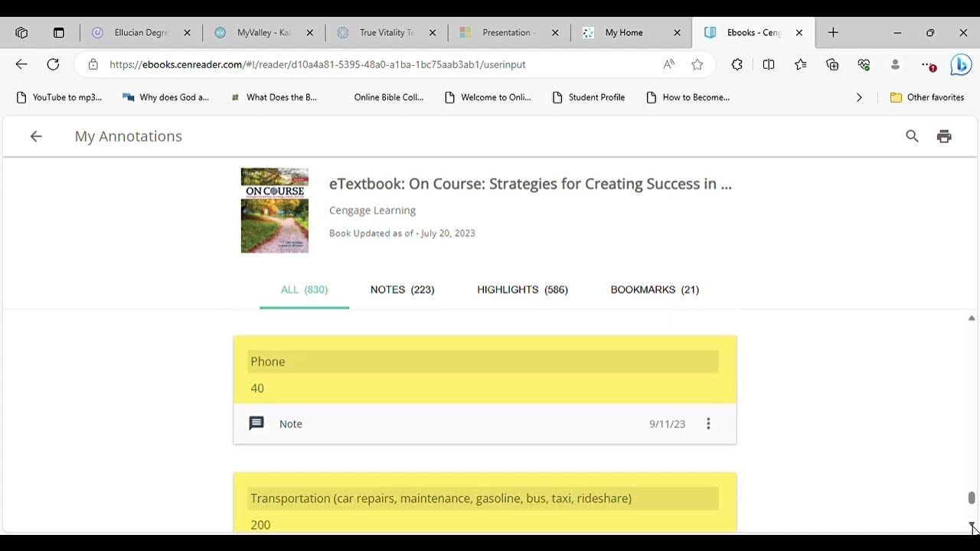Open the browser extensions menu
Viewport: 980px width, 551px height.
tap(737, 64)
